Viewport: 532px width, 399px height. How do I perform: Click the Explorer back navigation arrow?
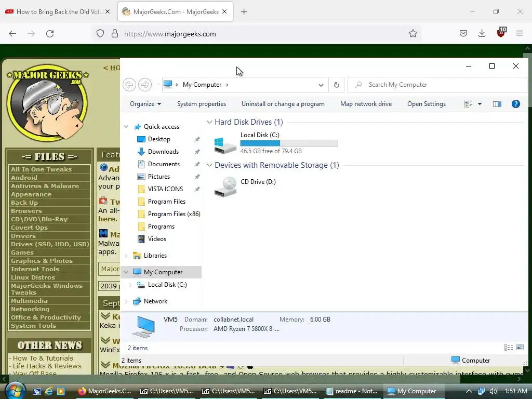(129, 85)
